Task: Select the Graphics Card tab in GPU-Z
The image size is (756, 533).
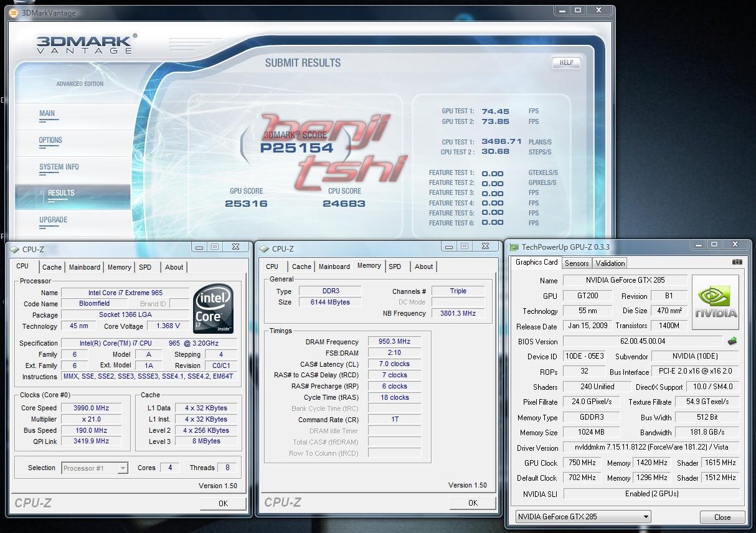Action: (x=537, y=262)
